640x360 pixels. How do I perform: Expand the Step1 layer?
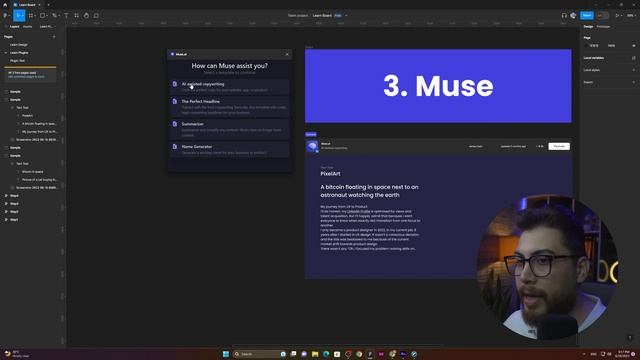point(6,220)
